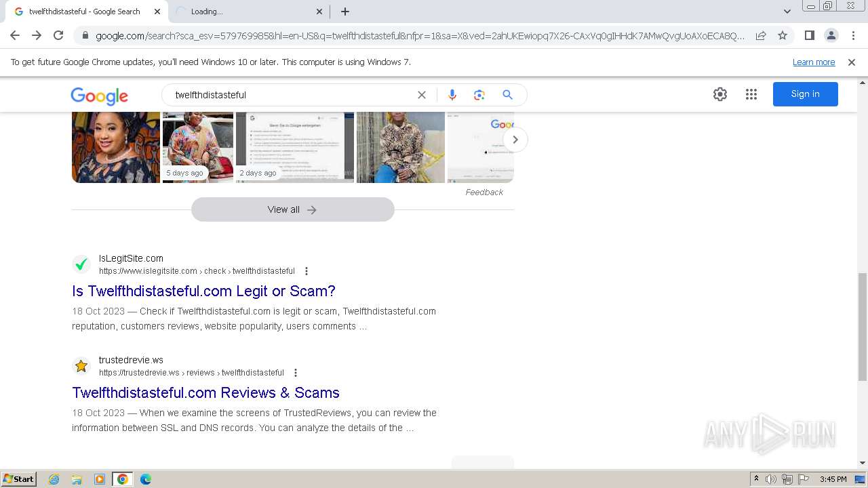Open leopard-print outfit image thumbnail

[x=401, y=147]
